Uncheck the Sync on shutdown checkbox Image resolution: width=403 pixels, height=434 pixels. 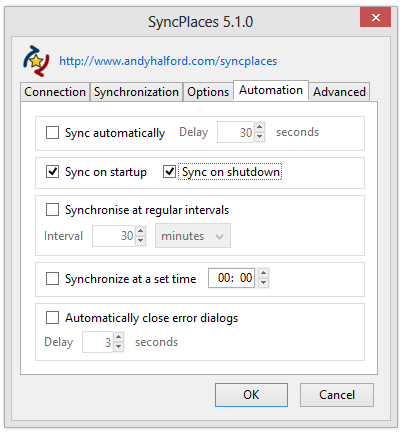pyautogui.click(x=169, y=172)
